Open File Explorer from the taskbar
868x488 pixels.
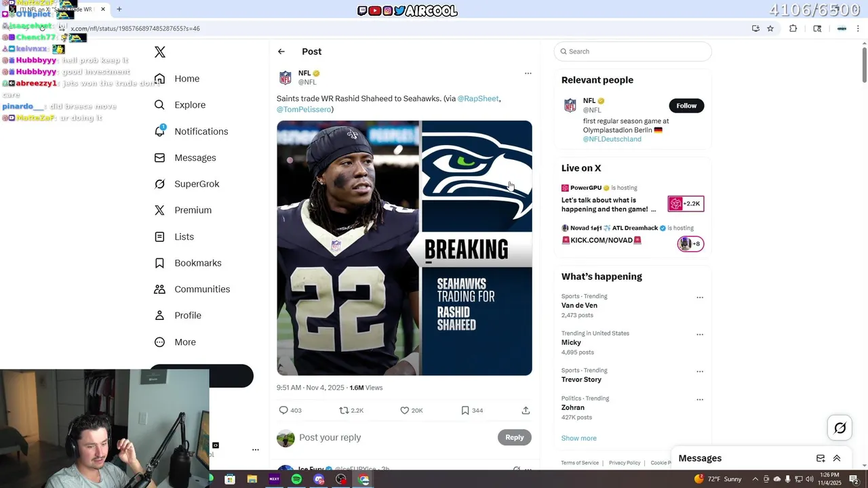(x=252, y=479)
